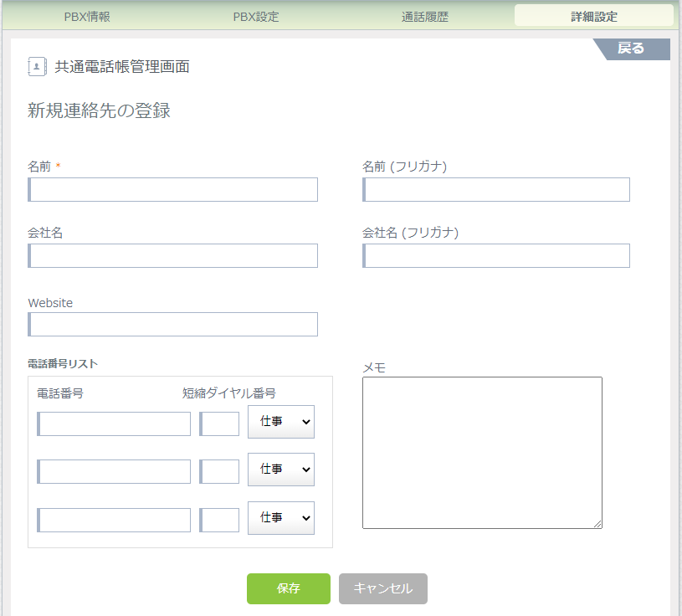Image resolution: width=682 pixels, height=616 pixels.
Task: Select the 会社名 text field
Action: (x=173, y=256)
